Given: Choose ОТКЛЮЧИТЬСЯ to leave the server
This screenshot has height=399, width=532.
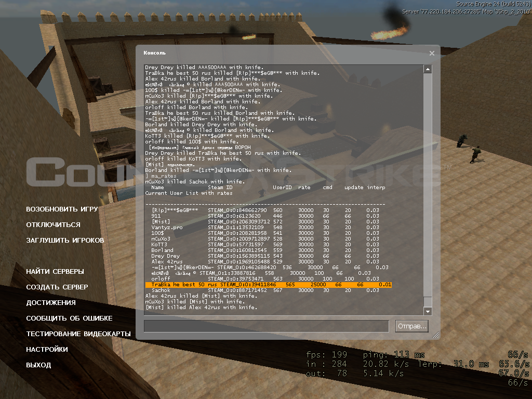Looking at the screenshot, I should (x=54, y=224).
